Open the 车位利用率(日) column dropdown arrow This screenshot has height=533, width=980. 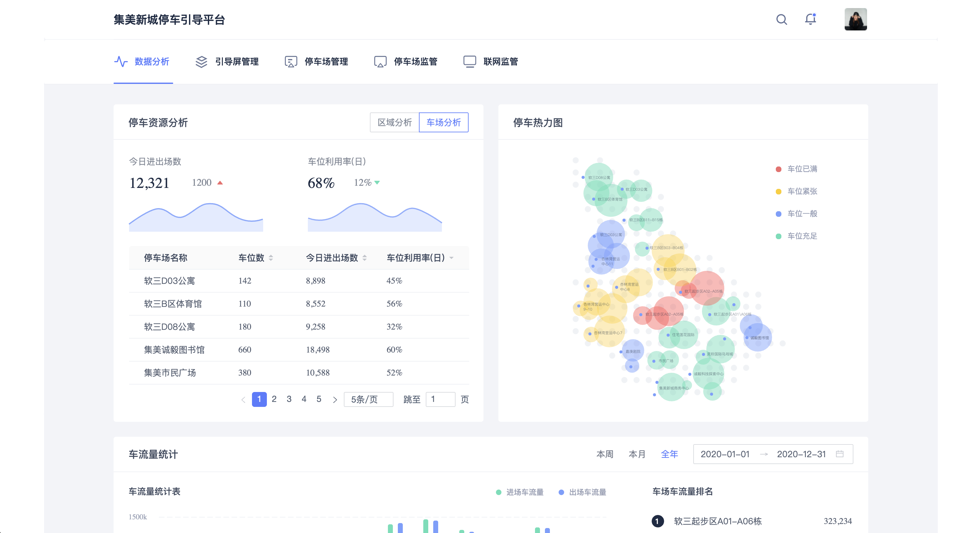pyautogui.click(x=452, y=258)
